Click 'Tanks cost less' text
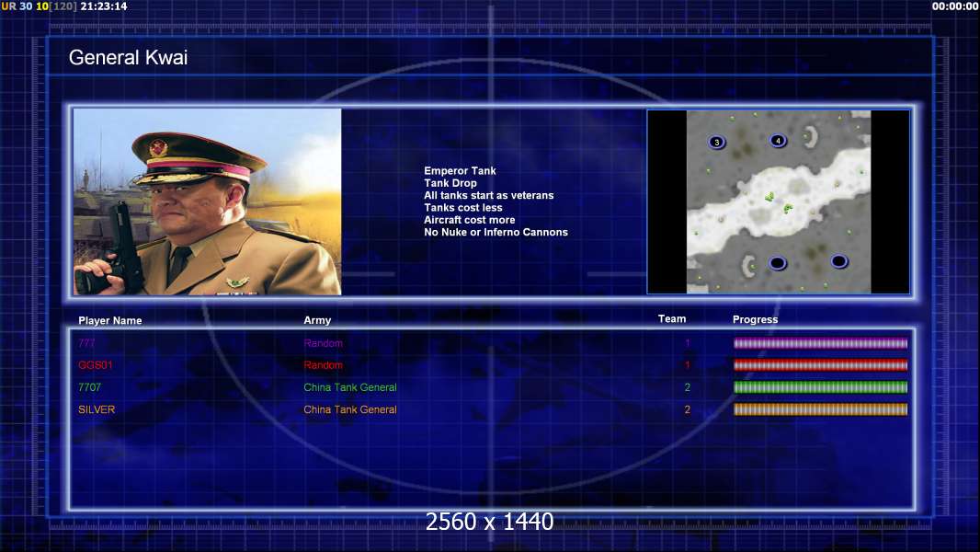Image resolution: width=980 pixels, height=552 pixels. (x=463, y=208)
